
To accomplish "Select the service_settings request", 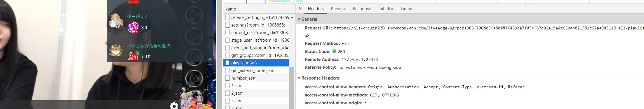I will [x=256, y=17].
